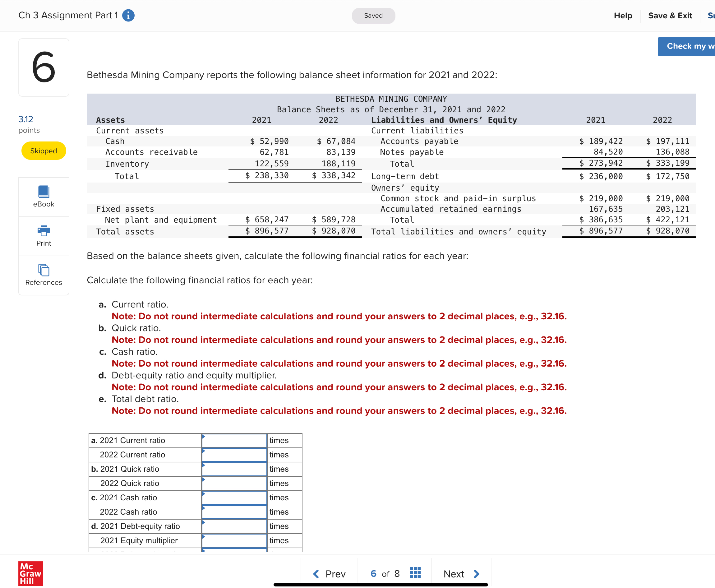This screenshot has width=715, height=588.
Task: Click the Saved indicator button
Action: pyautogui.click(x=373, y=16)
